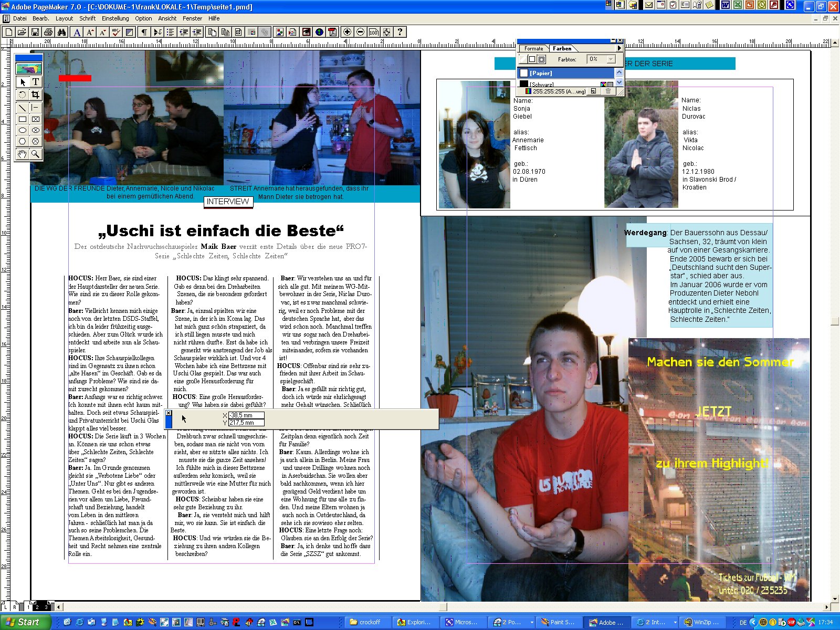
Task: Open the Fenster menu
Action: click(x=192, y=18)
